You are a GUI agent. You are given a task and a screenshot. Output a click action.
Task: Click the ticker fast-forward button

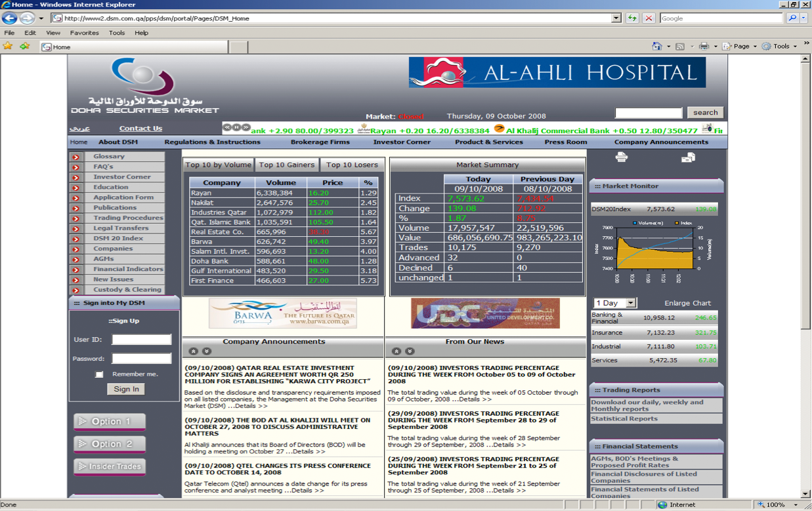coord(246,127)
